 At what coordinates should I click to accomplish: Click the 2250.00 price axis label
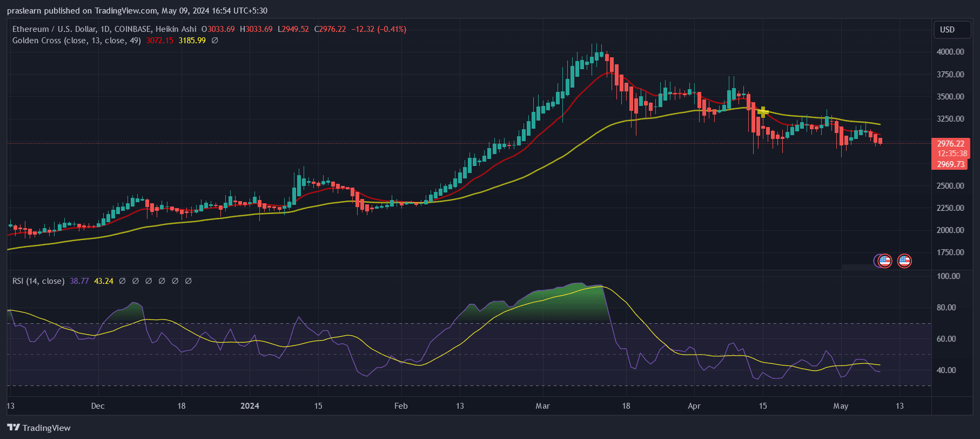[950, 208]
